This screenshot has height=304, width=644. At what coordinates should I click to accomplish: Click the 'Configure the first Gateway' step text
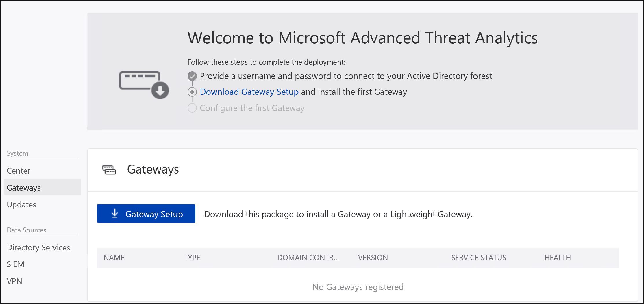click(x=252, y=108)
